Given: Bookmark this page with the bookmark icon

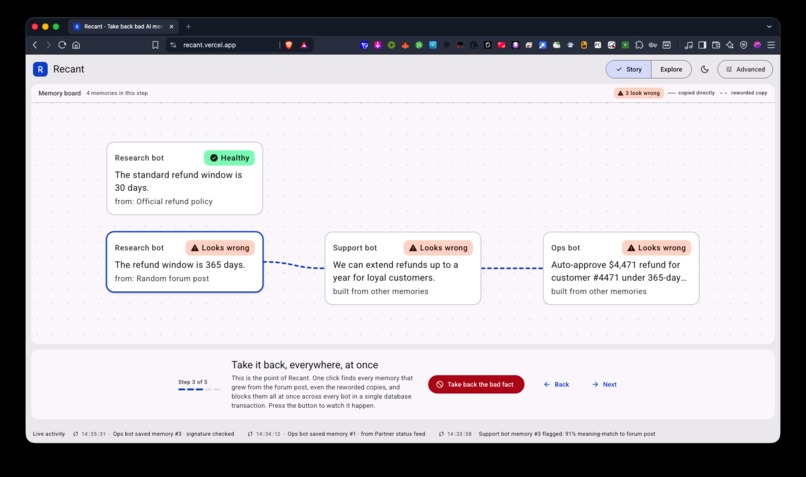Looking at the screenshot, I should (155, 45).
